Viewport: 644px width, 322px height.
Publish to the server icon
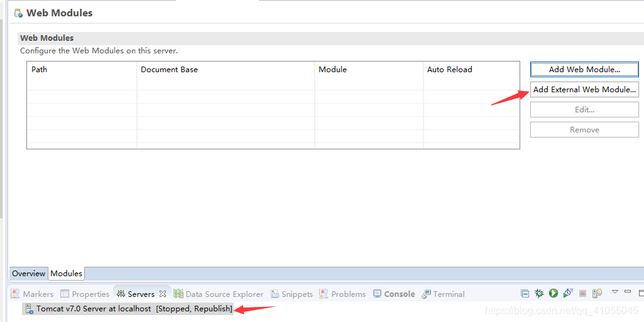(597, 293)
